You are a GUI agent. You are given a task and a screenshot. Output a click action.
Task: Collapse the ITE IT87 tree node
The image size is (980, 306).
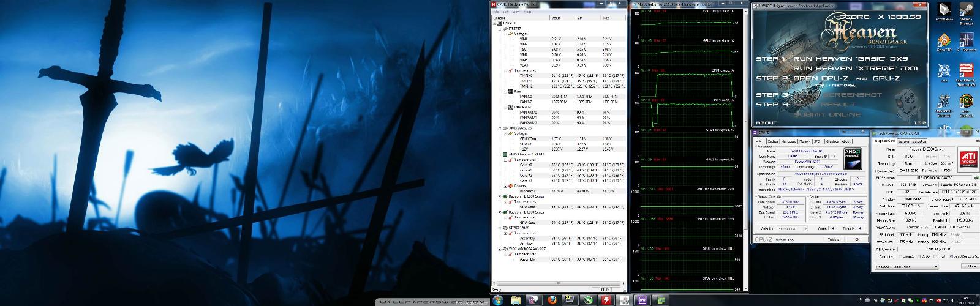pos(500,29)
